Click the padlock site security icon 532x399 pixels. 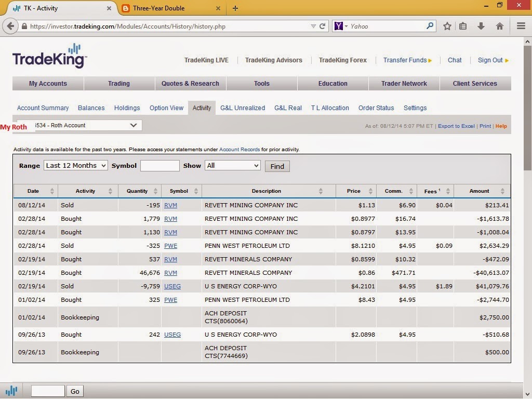tap(24, 26)
